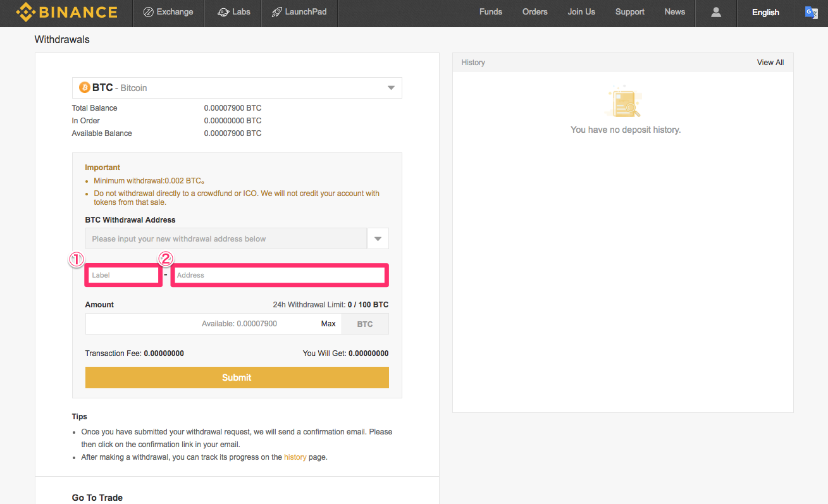Click the Go To Trade heading
The width and height of the screenshot is (828, 504).
[97, 498]
